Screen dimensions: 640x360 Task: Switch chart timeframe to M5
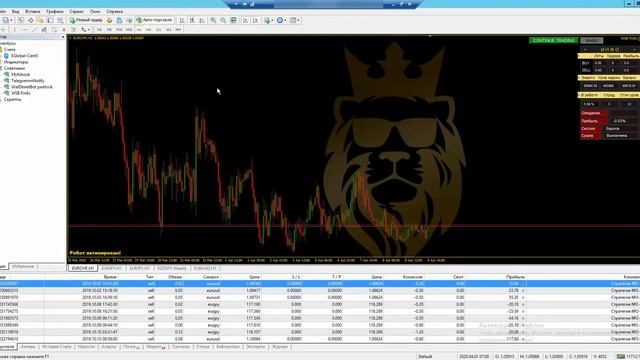(x=109, y=29)
